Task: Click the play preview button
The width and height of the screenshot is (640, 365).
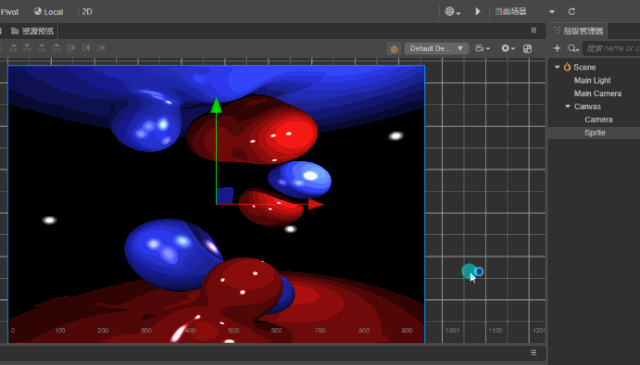Action: click(478, 11)
